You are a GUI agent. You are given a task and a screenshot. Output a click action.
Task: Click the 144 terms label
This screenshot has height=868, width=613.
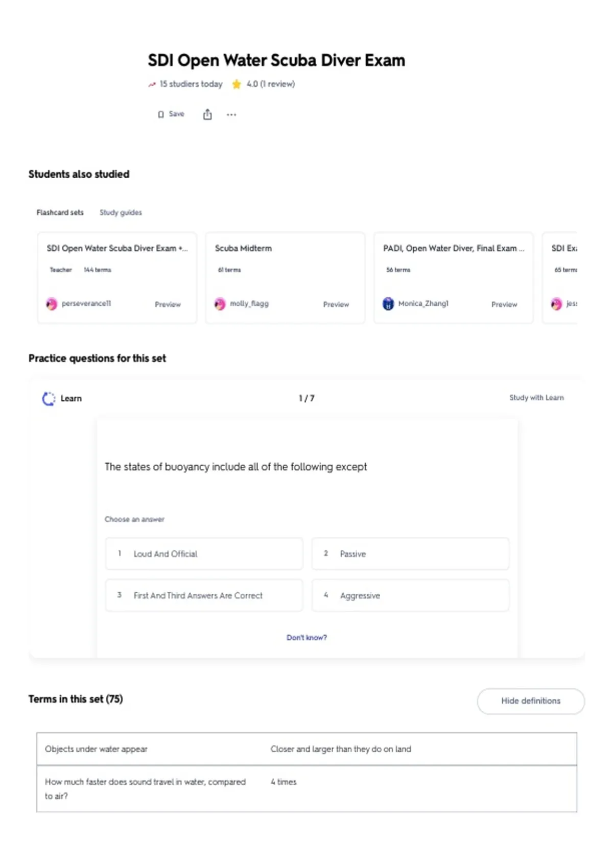coord(98,270)
